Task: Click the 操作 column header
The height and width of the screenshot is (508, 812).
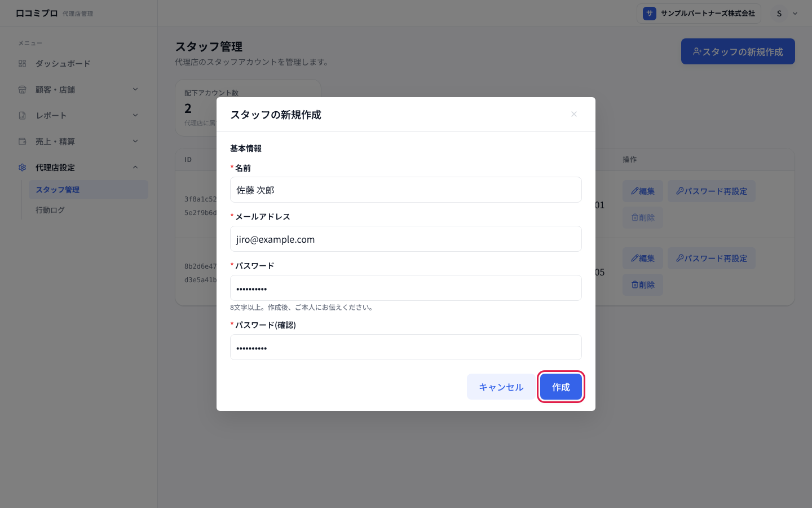Action: coord(630,160)
